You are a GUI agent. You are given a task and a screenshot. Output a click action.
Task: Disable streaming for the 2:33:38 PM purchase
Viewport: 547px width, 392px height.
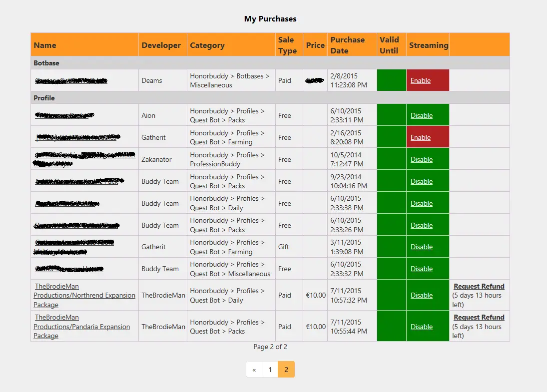pyautogui.click(x=422, y=203)
